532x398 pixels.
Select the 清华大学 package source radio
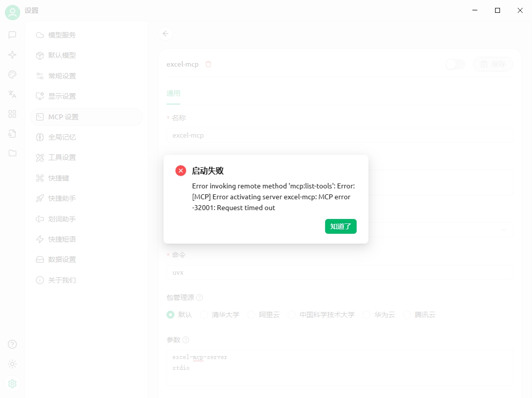coord(204,315)
